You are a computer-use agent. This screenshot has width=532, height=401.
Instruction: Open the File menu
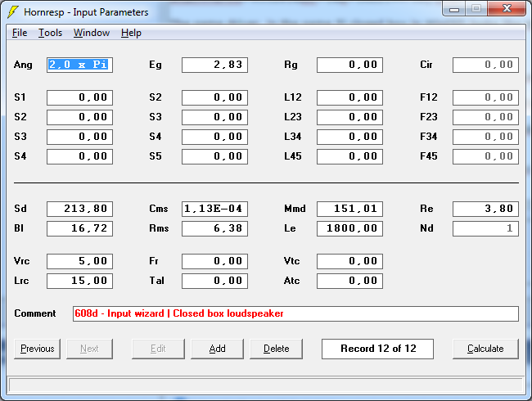(x=20, y=33)
